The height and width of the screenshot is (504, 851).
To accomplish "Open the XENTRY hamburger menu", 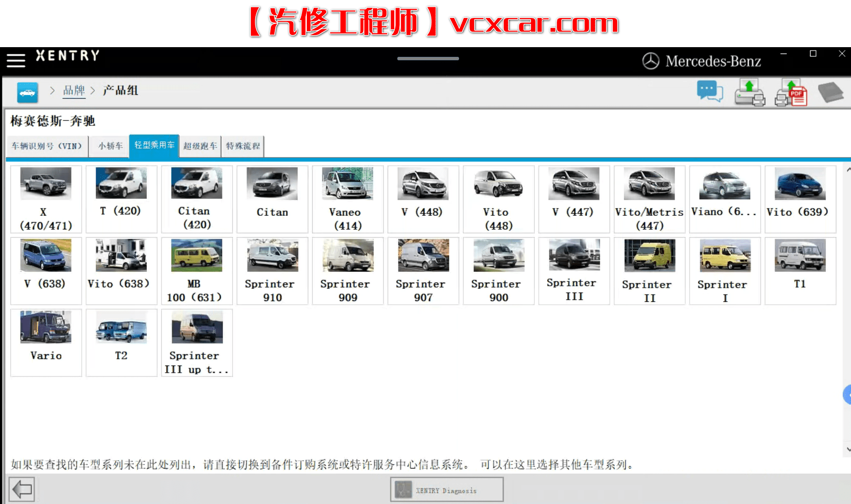I will click(16, 60).
